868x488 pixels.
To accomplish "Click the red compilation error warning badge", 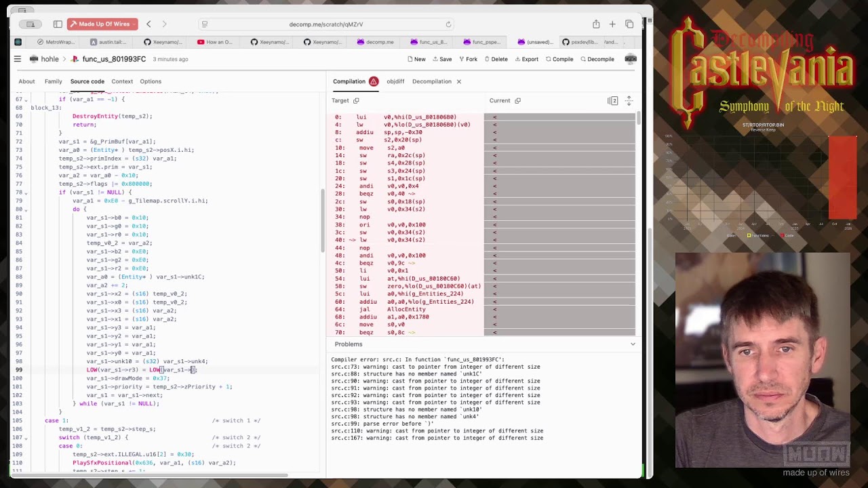I will (x=374, y=81).
